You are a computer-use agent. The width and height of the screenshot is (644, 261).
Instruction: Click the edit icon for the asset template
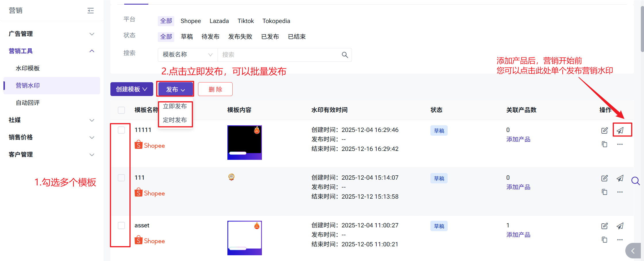point(604,226)
